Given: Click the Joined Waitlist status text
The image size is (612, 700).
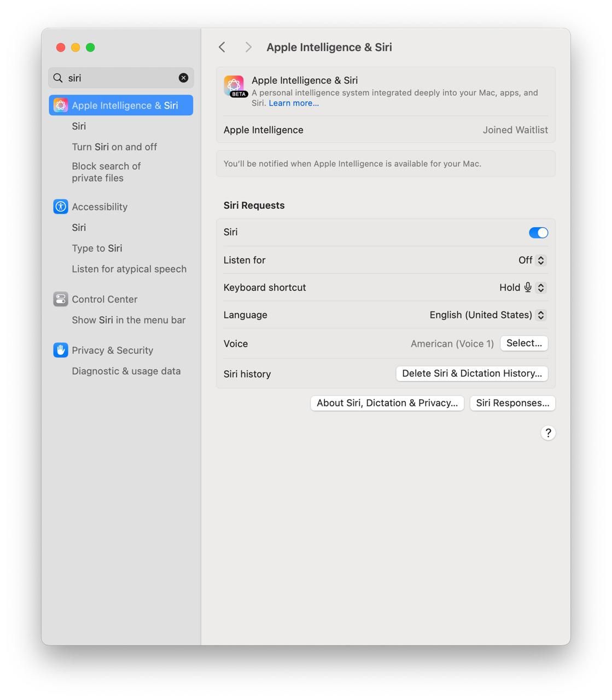Looking at the screenshot, I should pyautogui.click(x=515, y=130).
